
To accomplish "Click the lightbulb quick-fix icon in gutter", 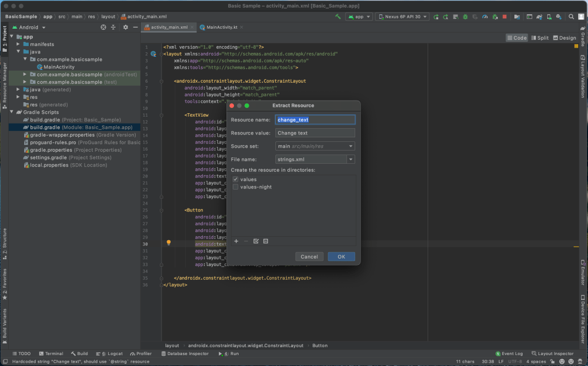I will click(x=168, y=243).
